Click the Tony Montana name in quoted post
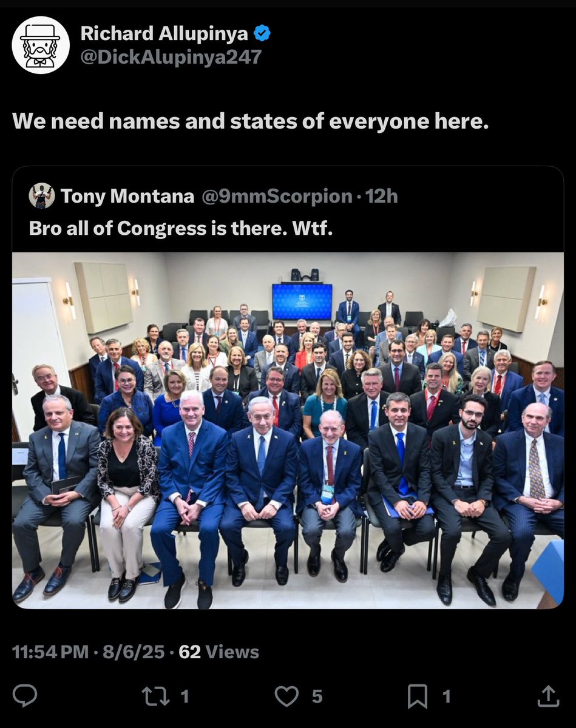Viewport: 576px width, 728px height. [127, 196]
